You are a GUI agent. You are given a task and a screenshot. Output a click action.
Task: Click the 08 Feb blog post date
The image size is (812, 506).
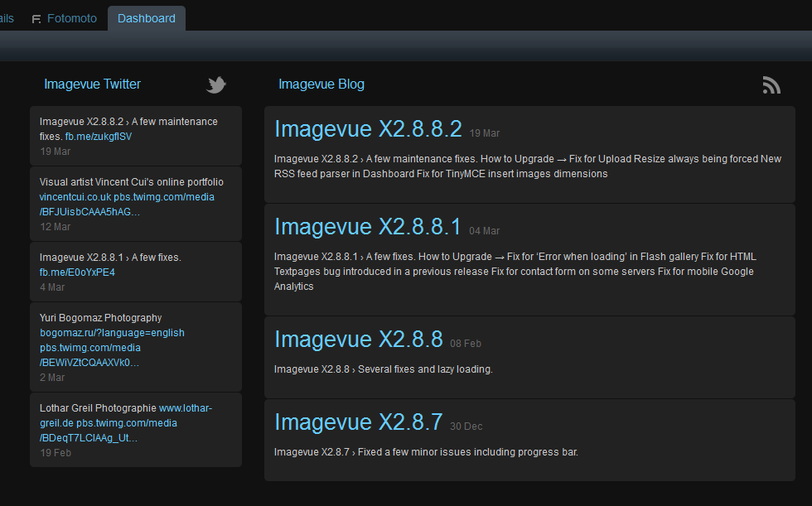point(466,344)
